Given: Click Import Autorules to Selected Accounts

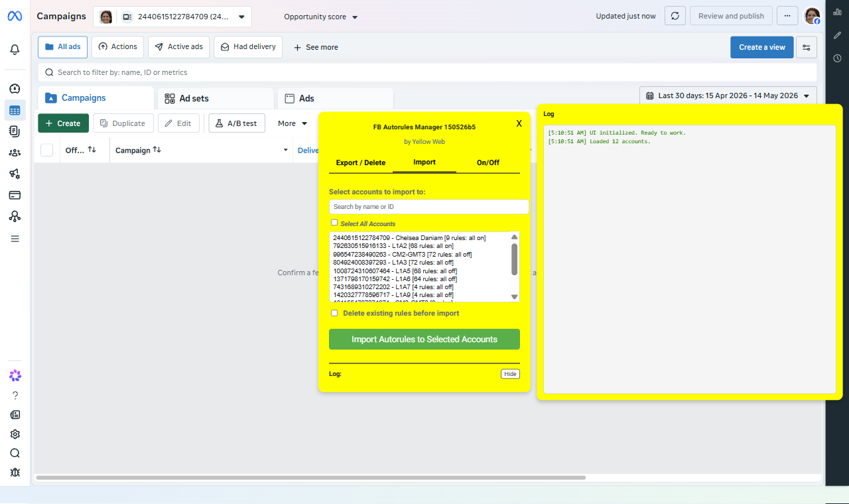Looking at the screenshot, I should click(424, 339).
